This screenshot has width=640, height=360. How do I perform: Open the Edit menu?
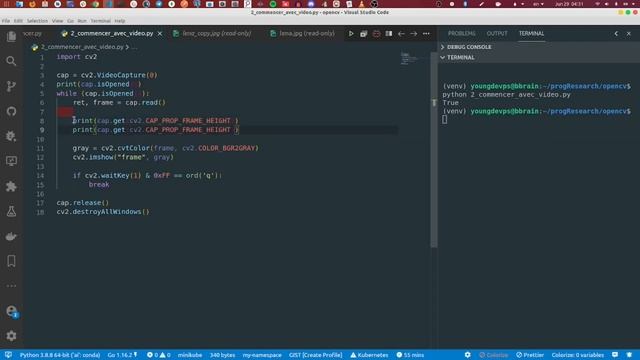tap(18, 21)
